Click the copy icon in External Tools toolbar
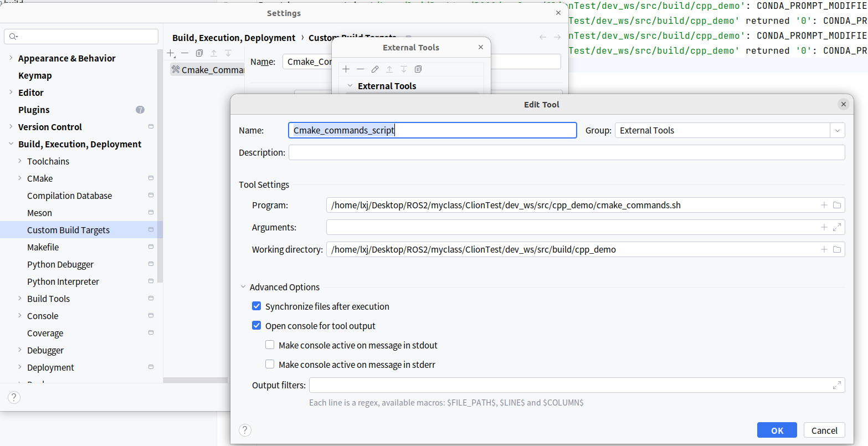This screenshot has width=868, height=446. pos(418,69)
